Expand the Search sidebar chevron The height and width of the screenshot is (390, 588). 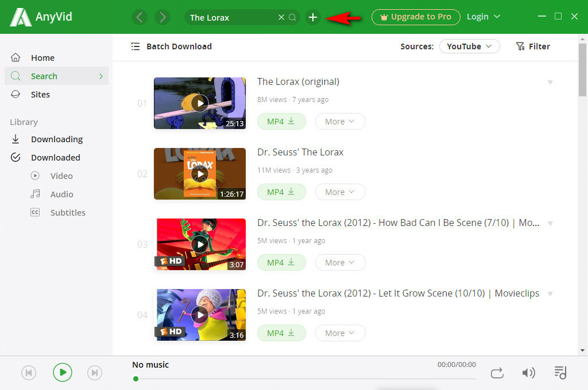pyautogui.click(x=101, y=76)
